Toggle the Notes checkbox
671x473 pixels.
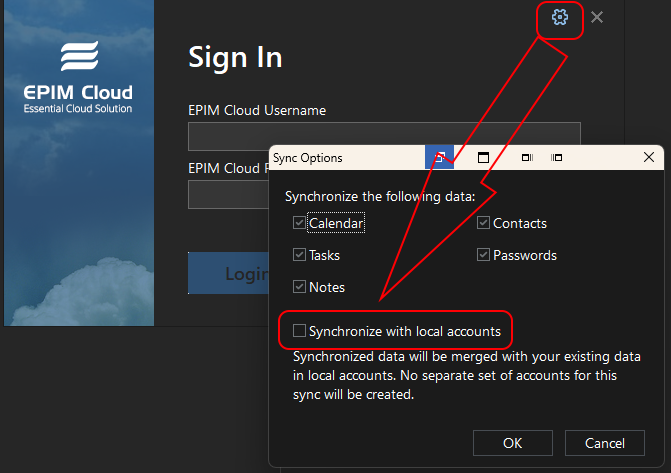click(x=299, y=287)
